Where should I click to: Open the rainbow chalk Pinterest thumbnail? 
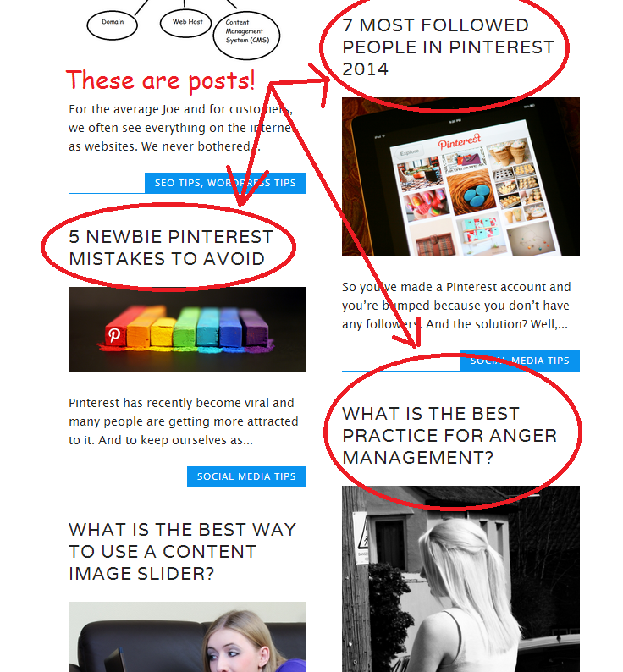click(x=187, y=329)
